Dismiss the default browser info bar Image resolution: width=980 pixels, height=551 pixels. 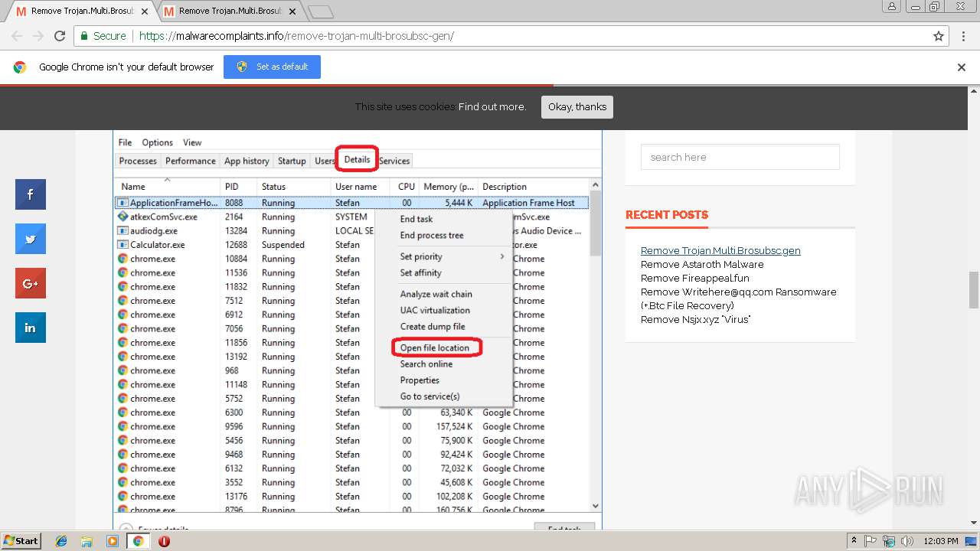point(962,67)
